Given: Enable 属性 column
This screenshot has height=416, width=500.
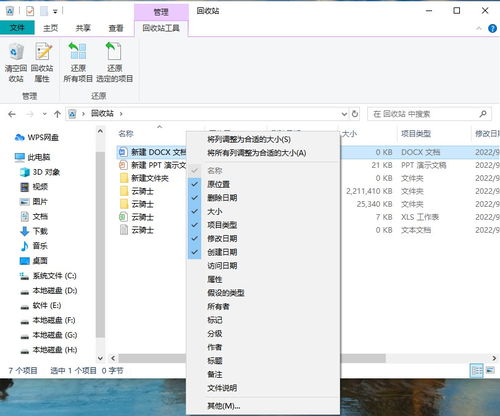Looking at the screenshot, I should (263, 279).
